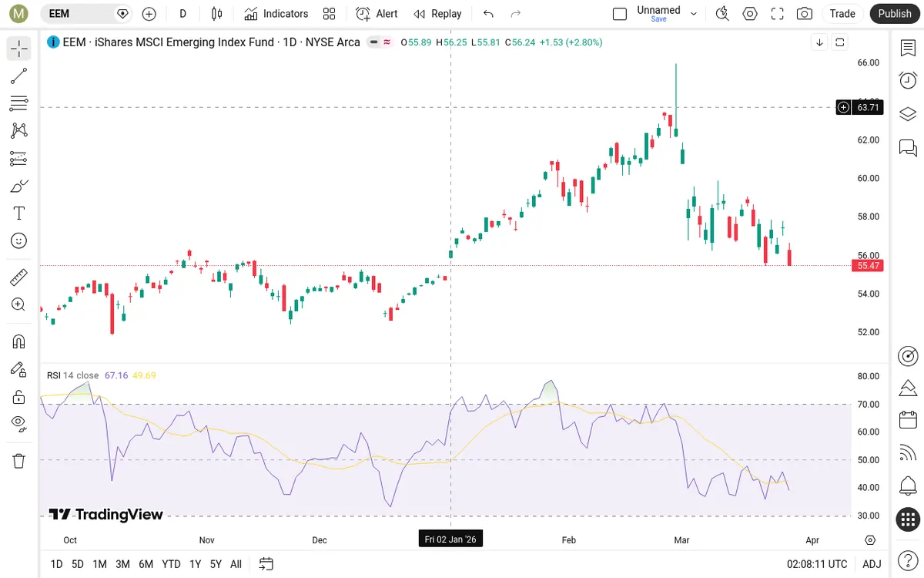This screenshot has height=578, width=924.
Task: Open the user profile avatar M
Action: [x=18, y=14]
